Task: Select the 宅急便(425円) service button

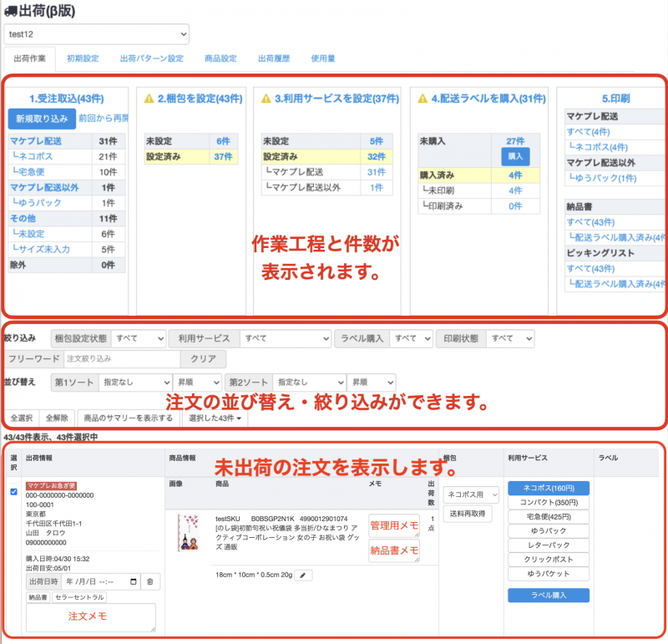Action: click(x=549, y=516)
